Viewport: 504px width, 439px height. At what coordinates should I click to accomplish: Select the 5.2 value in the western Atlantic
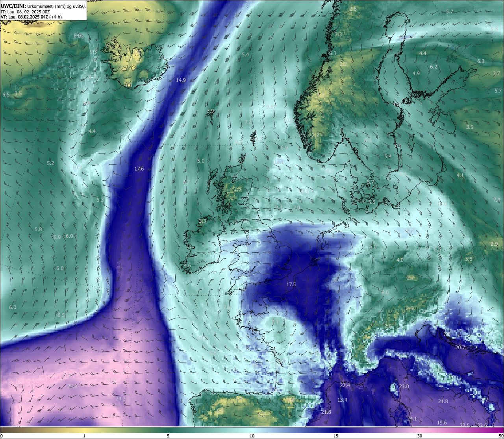pos(50,163)
